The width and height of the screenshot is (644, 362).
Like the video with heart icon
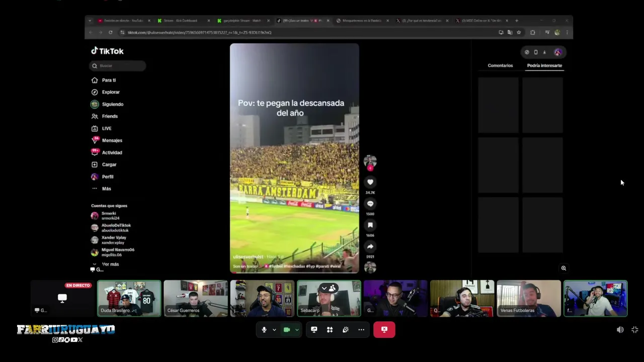click(370, 182)
